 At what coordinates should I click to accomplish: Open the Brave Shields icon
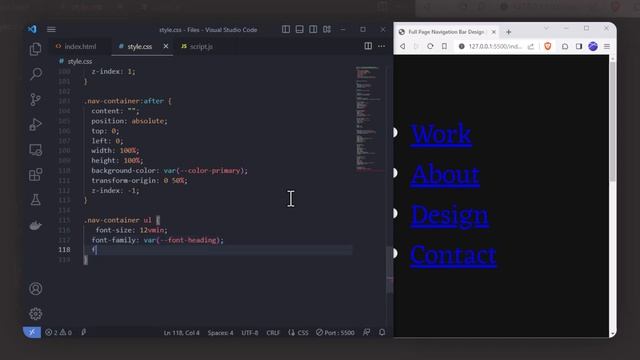[x=548, y=47]
